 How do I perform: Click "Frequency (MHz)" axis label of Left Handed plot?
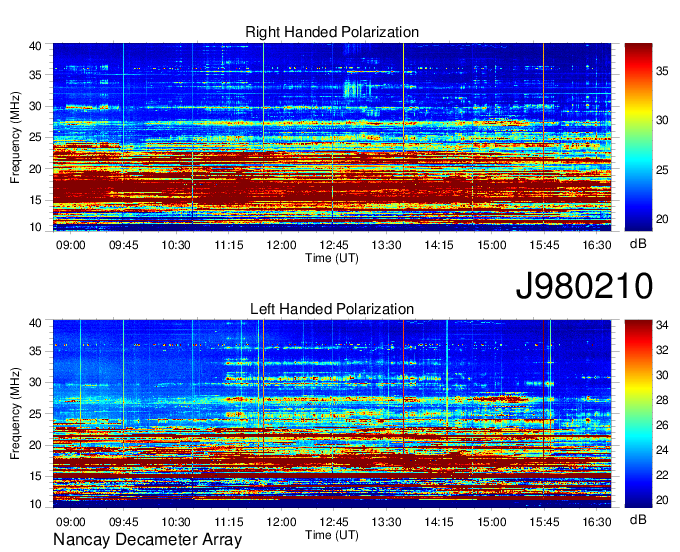(x=15, y=414)
